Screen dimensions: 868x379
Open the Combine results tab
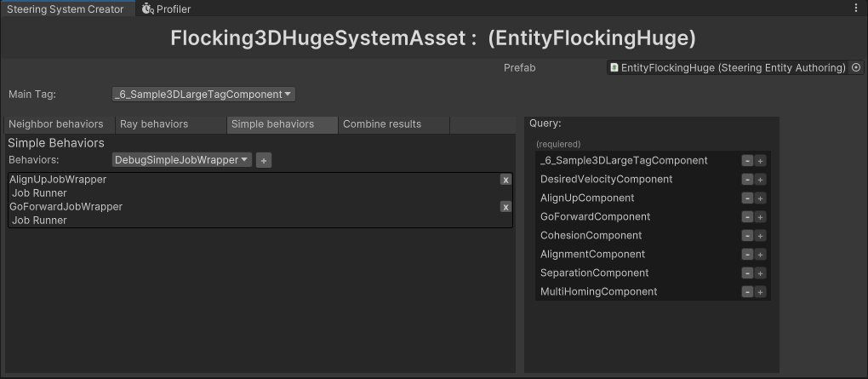[x=382, y=124]
